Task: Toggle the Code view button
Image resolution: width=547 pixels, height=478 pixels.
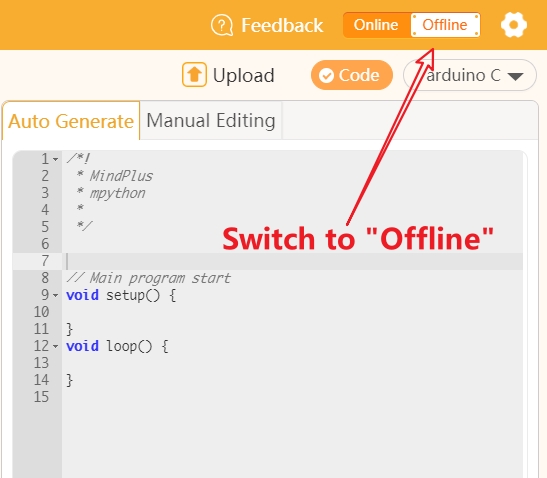Action: (x=352, y=75)
